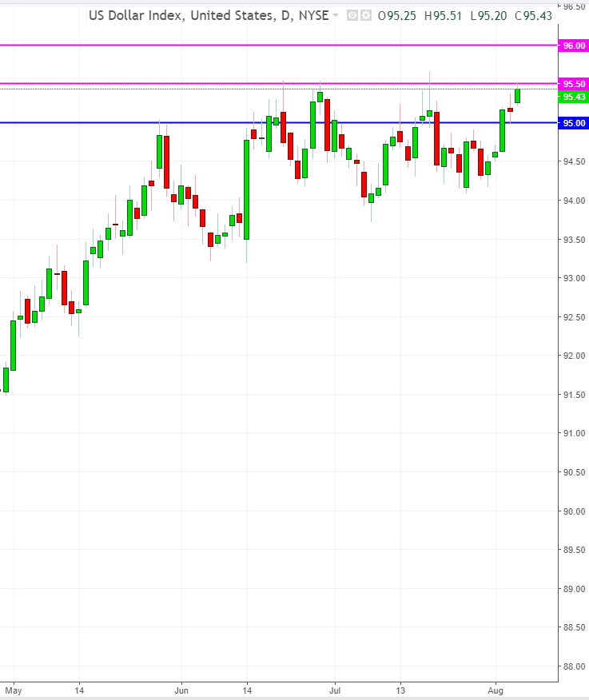Toggle the eye icon beside the chart title
The height and width of the screenshot is (700, 589).
tap(352, 15)
